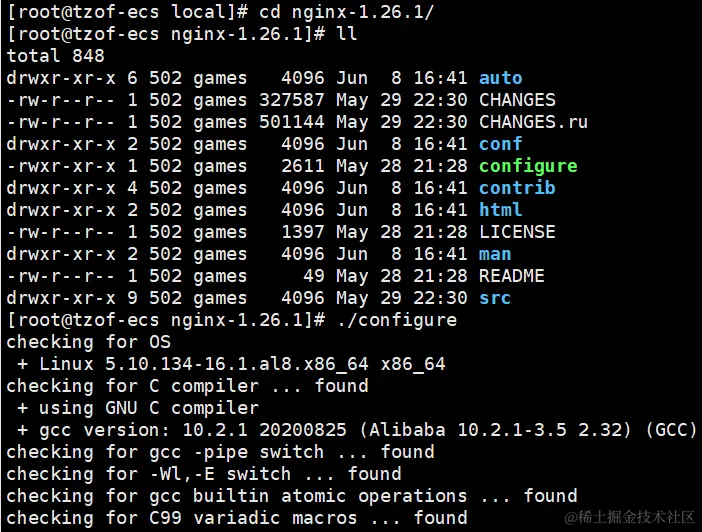
Task: Click the total 848 line
Action: pos(56,56)
